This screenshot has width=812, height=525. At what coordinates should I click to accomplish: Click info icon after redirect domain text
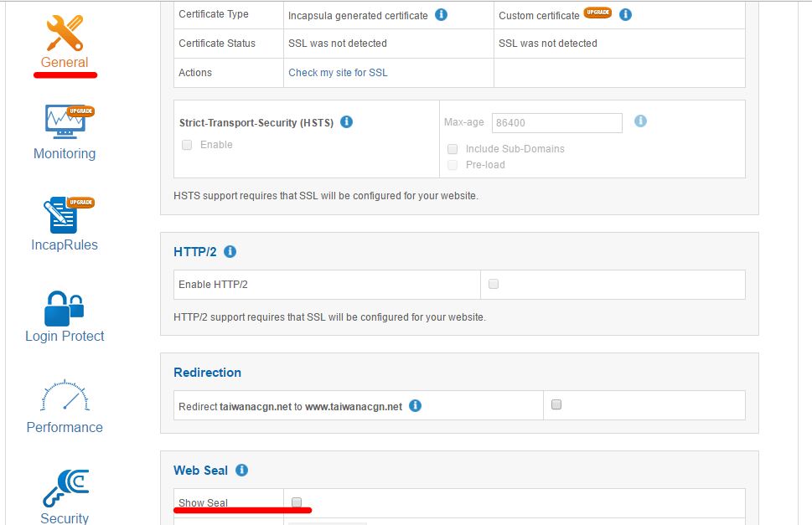point(415,406)
